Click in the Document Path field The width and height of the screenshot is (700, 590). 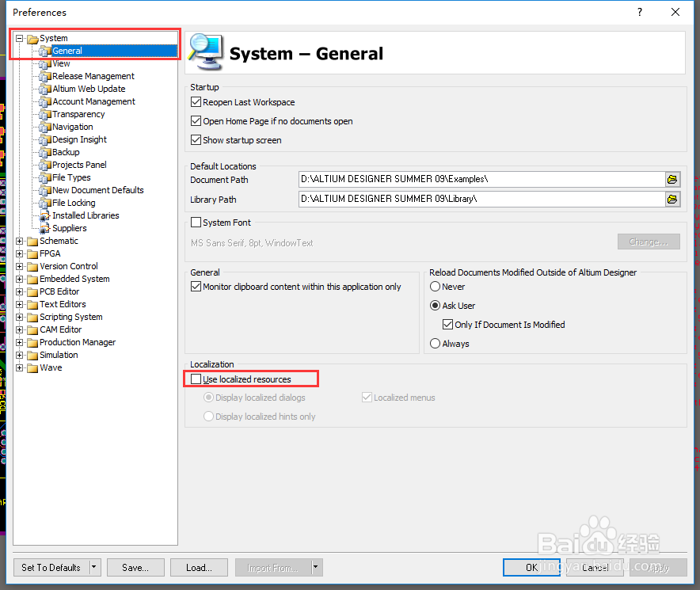pos(481,180)
